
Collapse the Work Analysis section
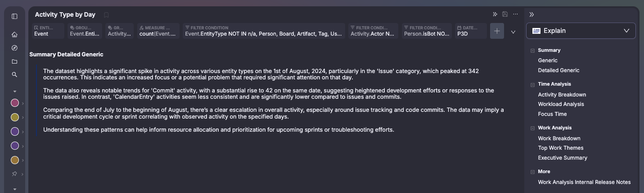pyautogui.click(x=532, y=128)
